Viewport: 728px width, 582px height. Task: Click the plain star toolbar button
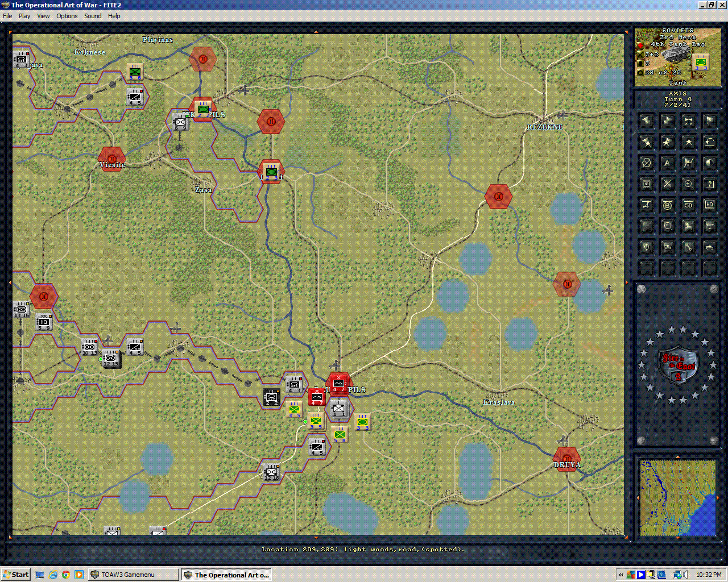click(x=688, y=142)
